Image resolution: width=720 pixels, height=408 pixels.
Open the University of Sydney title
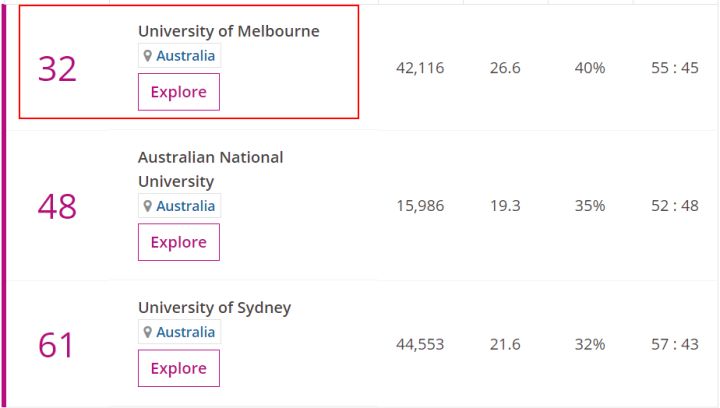[214, 307]
